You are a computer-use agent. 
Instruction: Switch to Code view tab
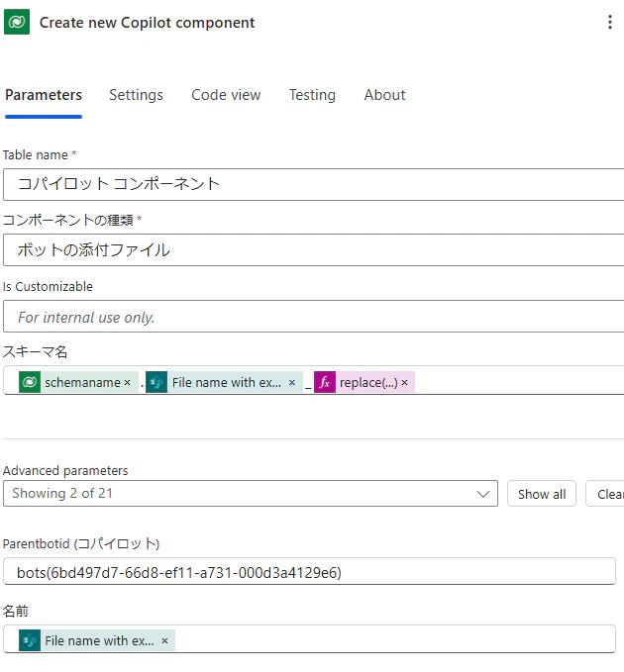(226, 95)
